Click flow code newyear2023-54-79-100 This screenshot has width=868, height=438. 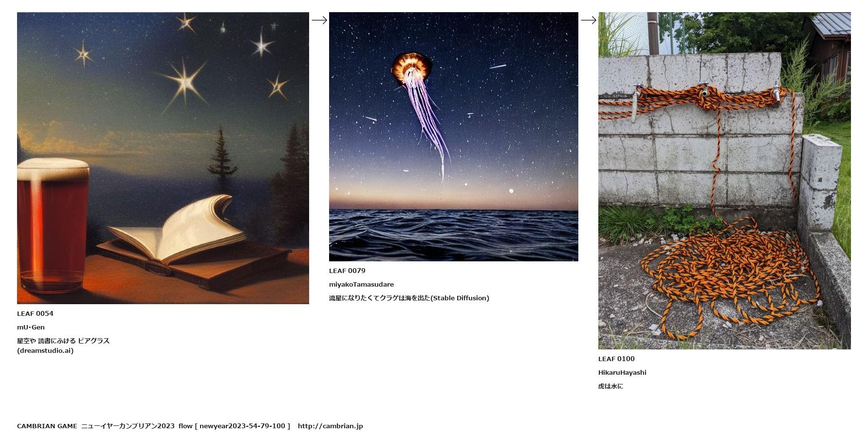tap(242, 426)
